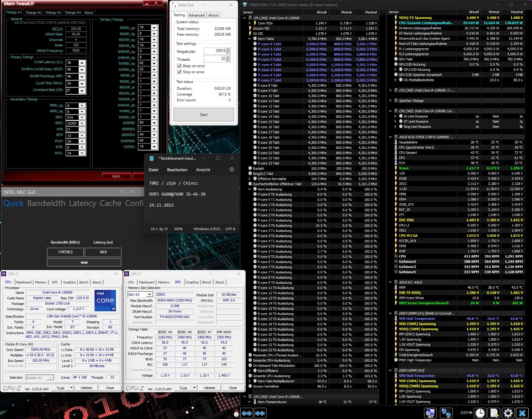The height and width of the screenshot is (419, 532).
Task: Start the RAM Test
Action: (x=204, y=115)
